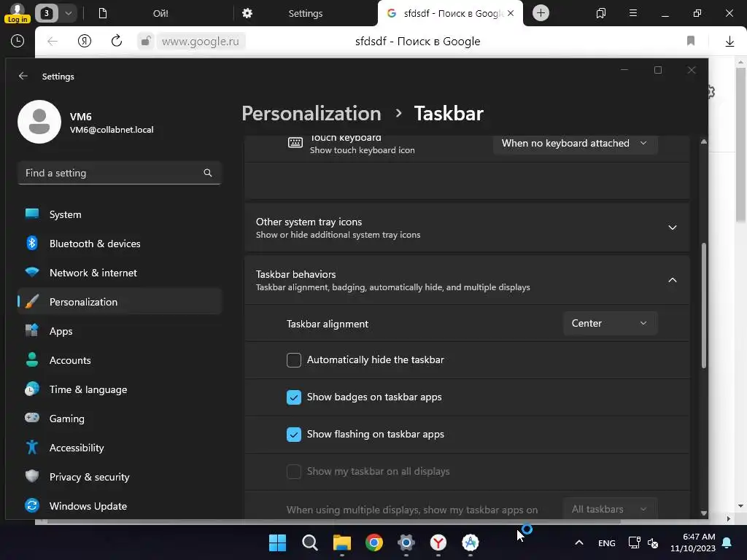Switch to the Settings browser tab
The height and width of the screenshot is (560, 747).
[x=306, y=13]
